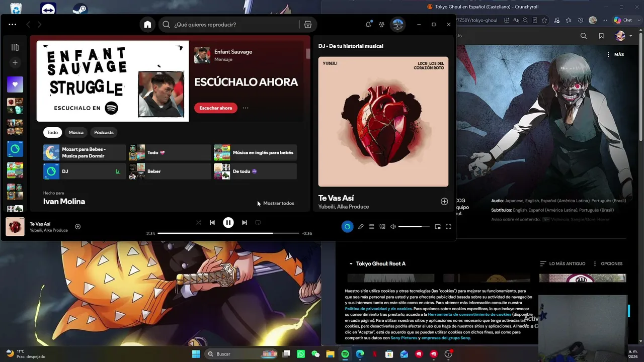Click the taskbar Buscar search box

241,354
